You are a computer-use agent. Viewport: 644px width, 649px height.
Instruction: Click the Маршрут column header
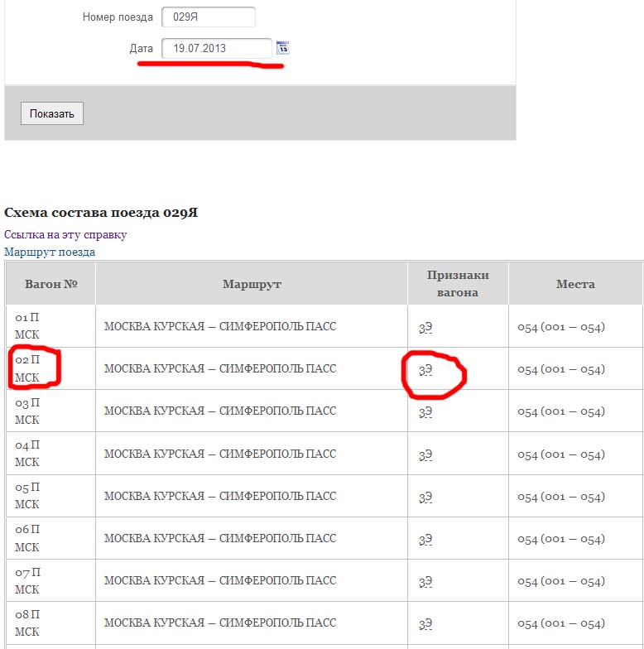click(252, 284)
